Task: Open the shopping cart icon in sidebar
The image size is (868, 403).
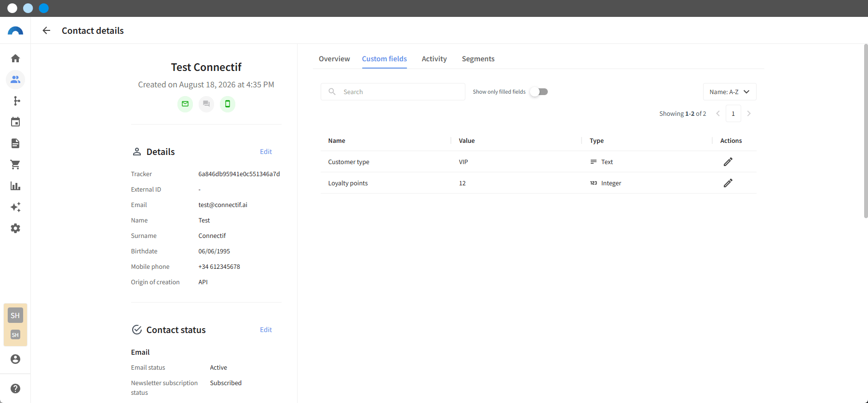Action: [x=15, y=165]
